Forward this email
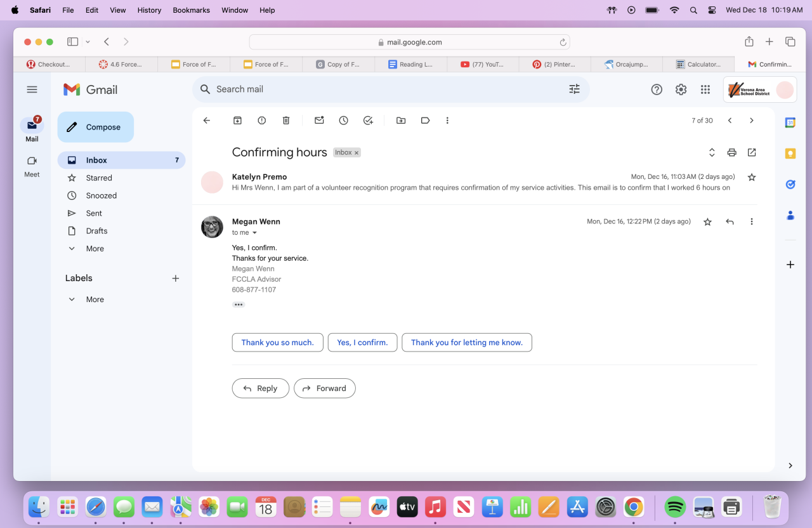The height and width of the screenshot is (528, 812). 325,388
